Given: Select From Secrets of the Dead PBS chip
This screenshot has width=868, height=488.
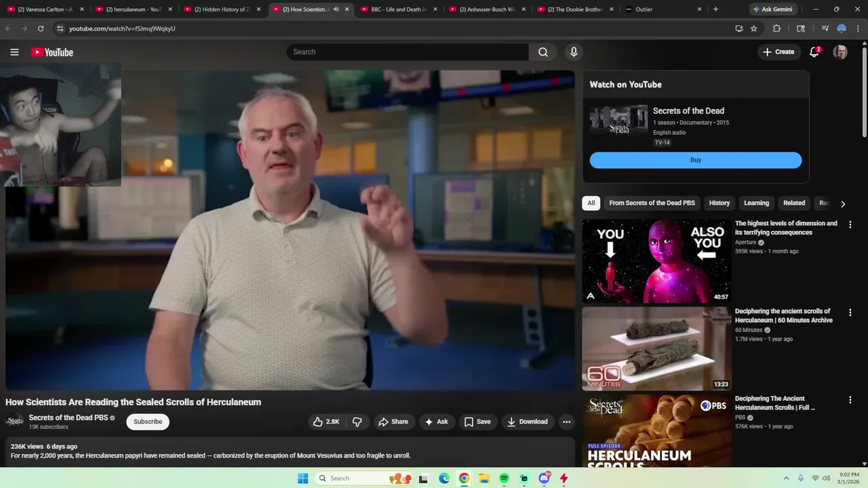Looking at the screenshot, I should [x=652, y=203].
